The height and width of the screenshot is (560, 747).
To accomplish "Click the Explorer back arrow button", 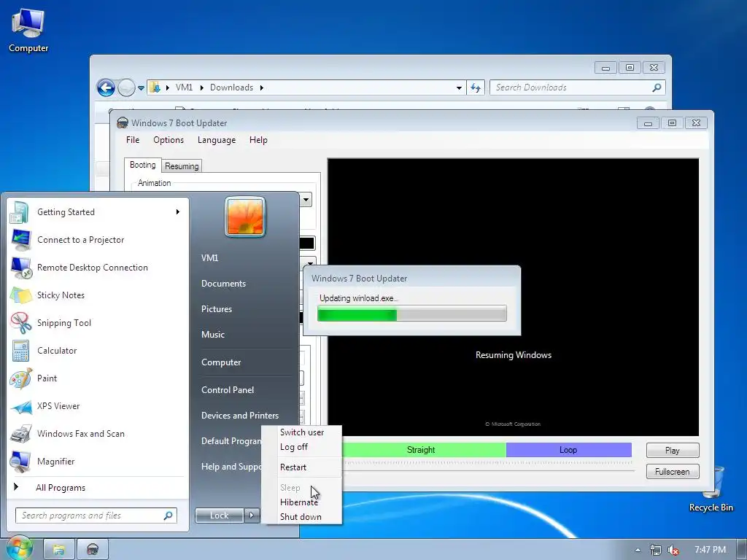I will [106, 87].
